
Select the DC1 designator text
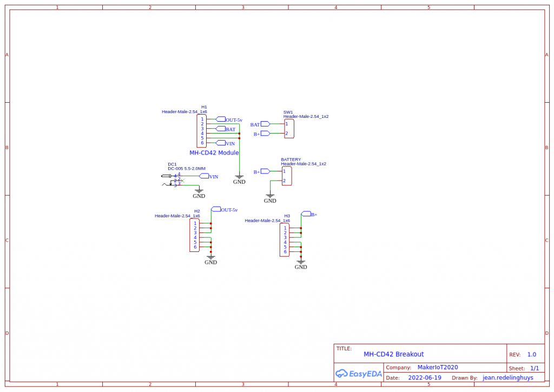tap(172, 164)
